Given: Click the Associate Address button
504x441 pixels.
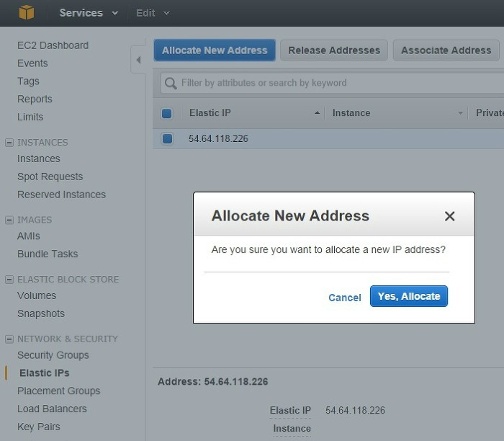Looking at the screenshot, I should point(446,50).
